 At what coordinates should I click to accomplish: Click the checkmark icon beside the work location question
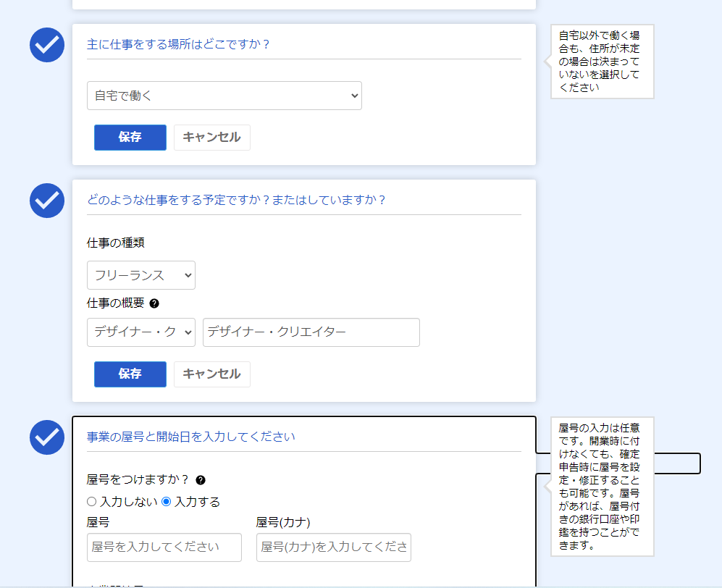[x=46, y=44]
